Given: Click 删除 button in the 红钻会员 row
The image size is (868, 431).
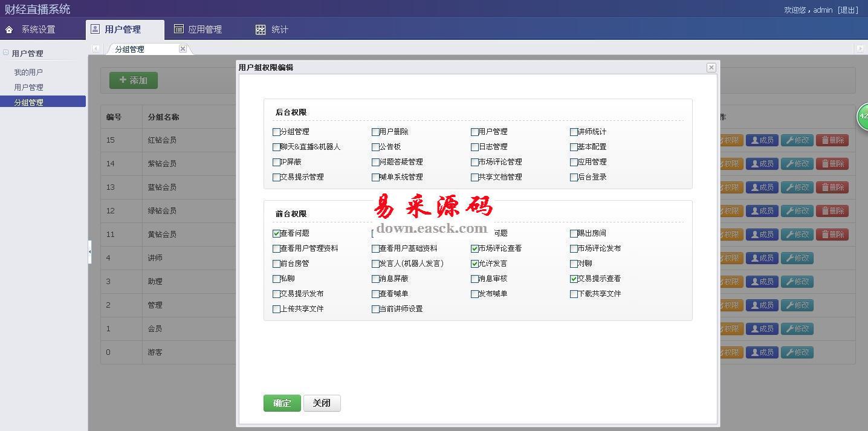Looking at the screenshot, I should pyautogui.click(x=832, y=140).
